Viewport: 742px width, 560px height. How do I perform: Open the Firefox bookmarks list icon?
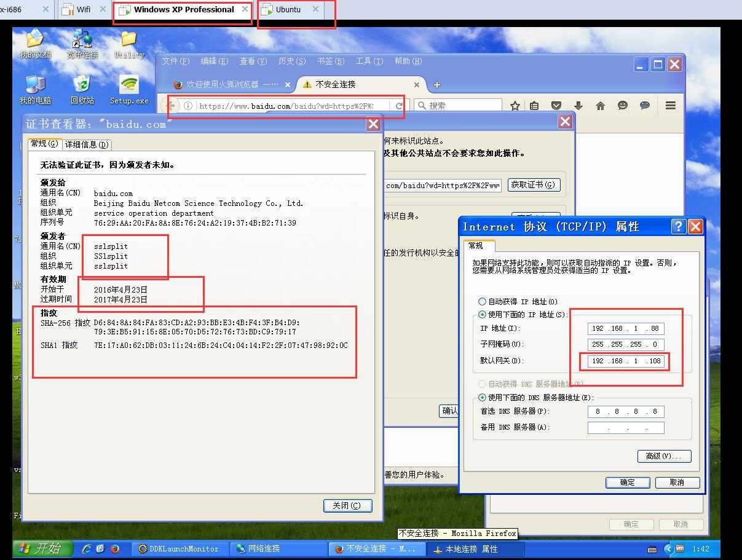(534, 106)
